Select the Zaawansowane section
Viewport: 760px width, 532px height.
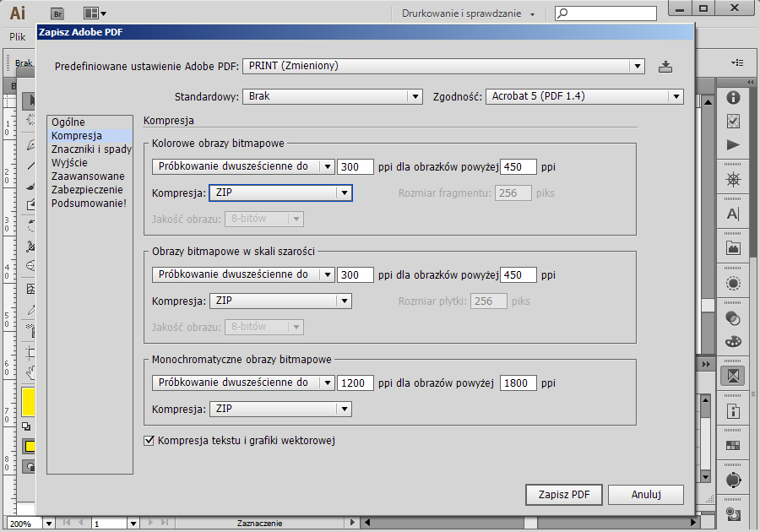[90, 176]
